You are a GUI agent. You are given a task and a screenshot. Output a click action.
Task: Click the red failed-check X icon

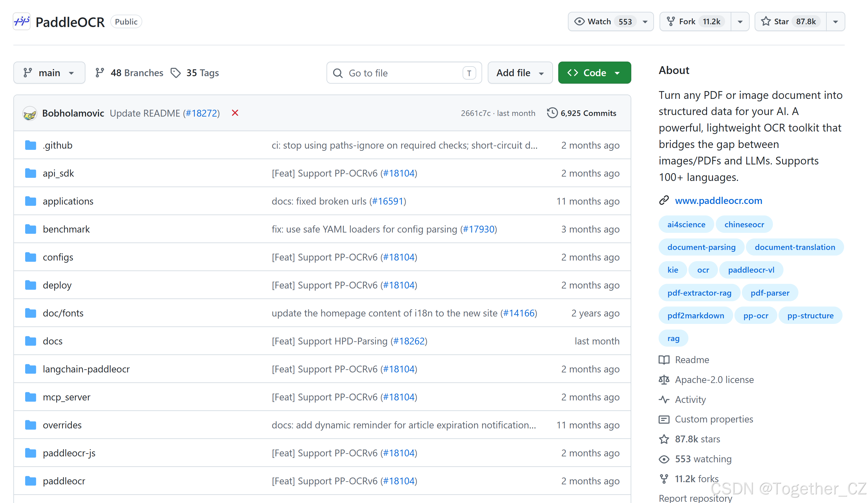point(235,113)
